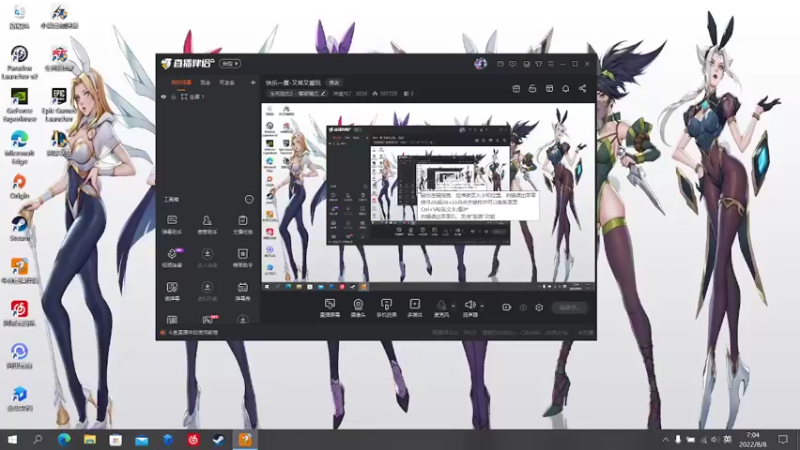Open GeForce Experience desktop shortcut
This screenshot has height=450, width=800.
coord(19,105)
